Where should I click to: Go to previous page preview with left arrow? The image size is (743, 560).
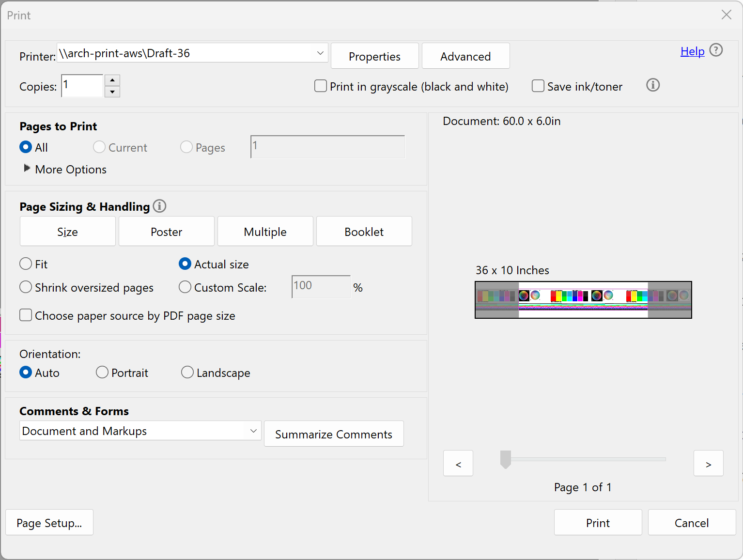(458, 463)
